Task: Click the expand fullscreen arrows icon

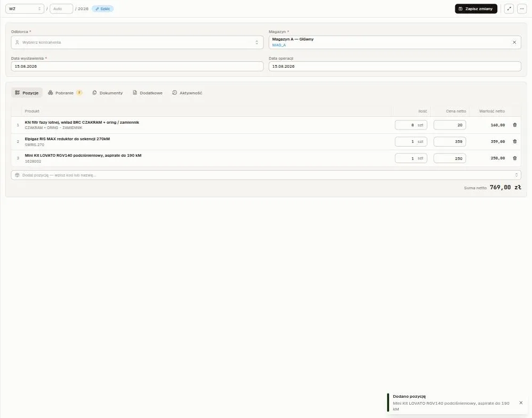Action: (509, 9)
